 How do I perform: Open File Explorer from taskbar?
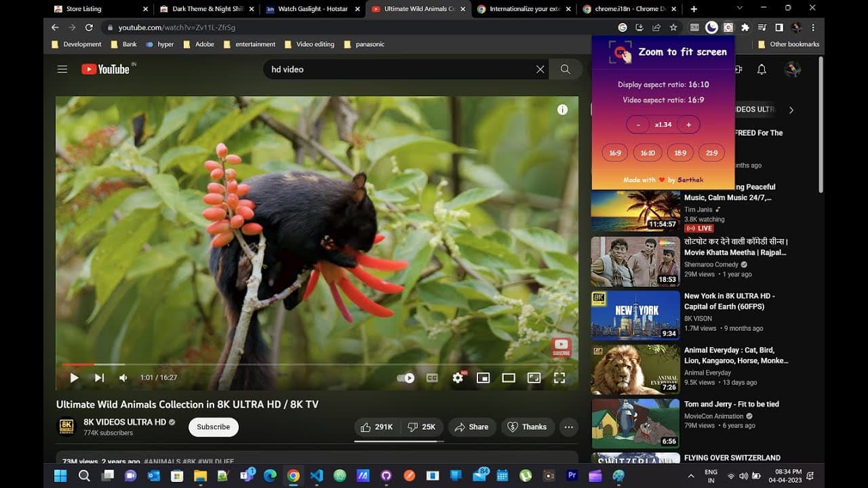tap(200, 476)
